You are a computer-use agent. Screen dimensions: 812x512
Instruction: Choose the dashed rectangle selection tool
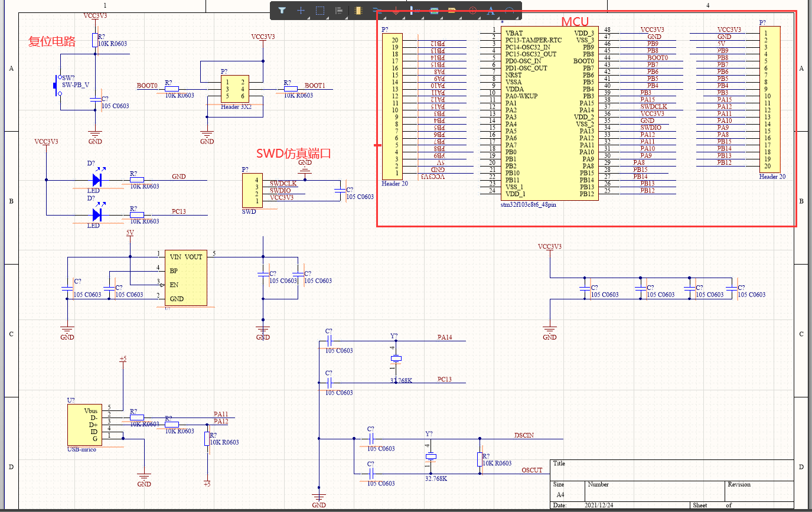(320, 10)
